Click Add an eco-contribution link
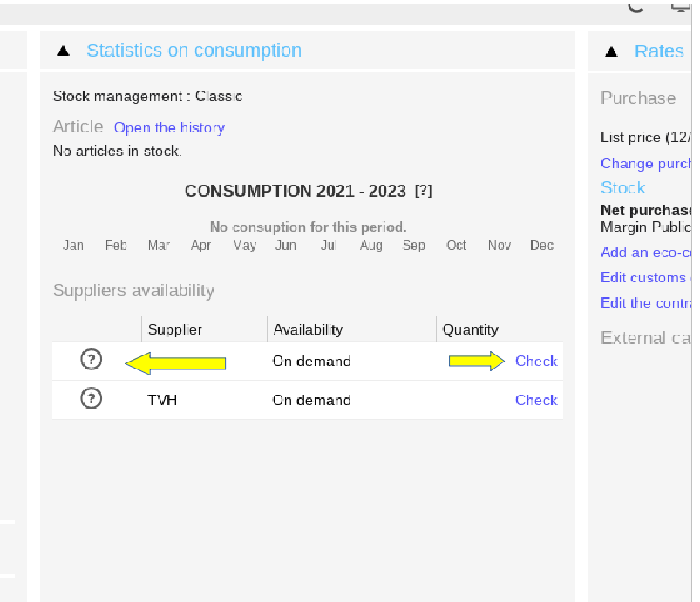 (646, 252)
